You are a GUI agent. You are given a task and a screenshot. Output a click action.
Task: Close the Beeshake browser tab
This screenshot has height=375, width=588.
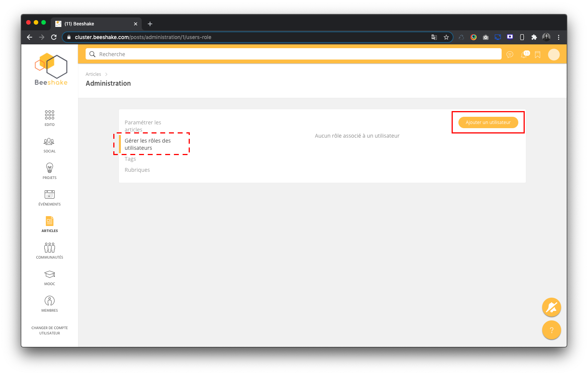(136, 24)
